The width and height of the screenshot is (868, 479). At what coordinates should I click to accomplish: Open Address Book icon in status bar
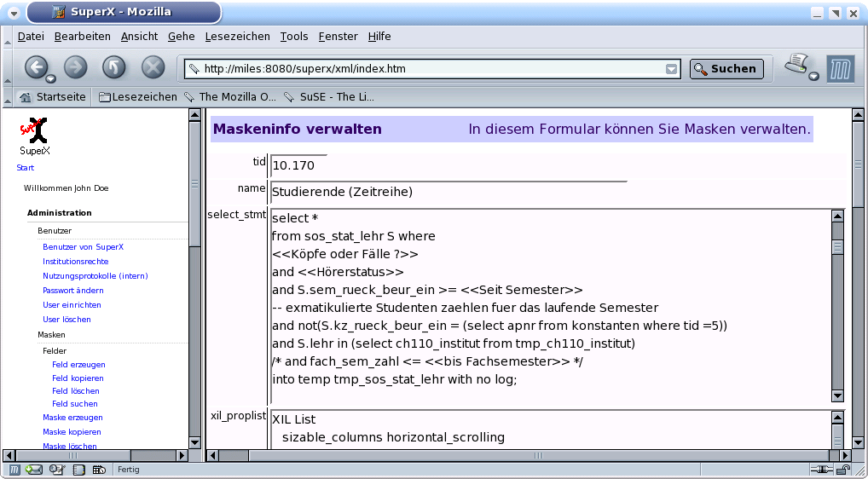point(79,470)
